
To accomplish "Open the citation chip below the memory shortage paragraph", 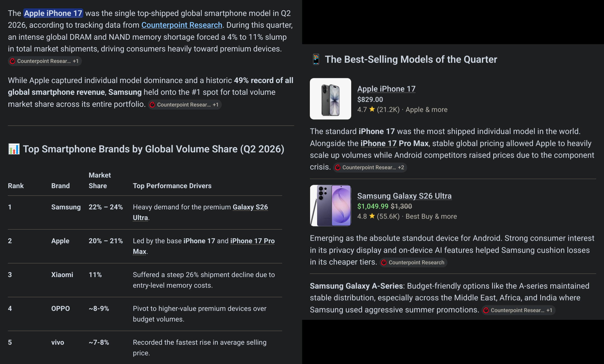I will [45, 61].
